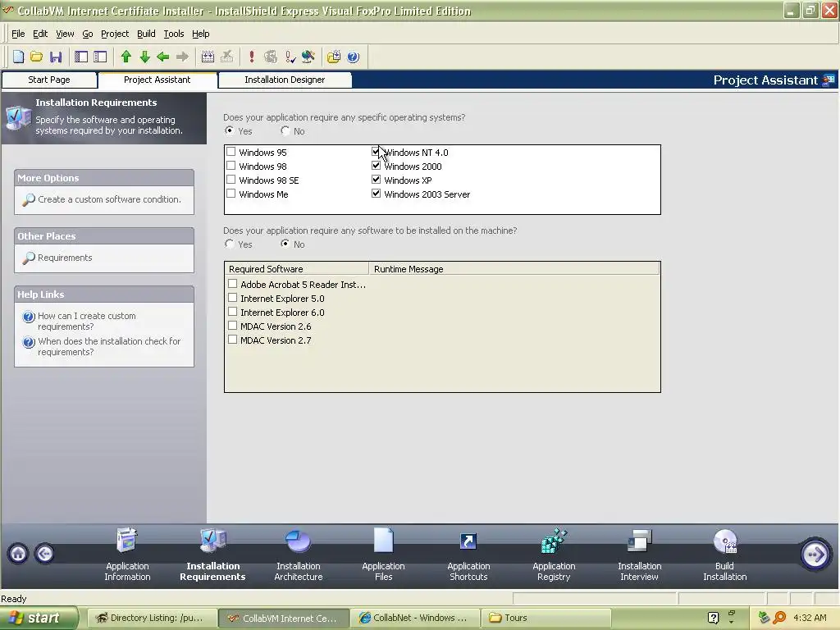Open the File menu
This screenshot has height=630, width=840.
18,34
